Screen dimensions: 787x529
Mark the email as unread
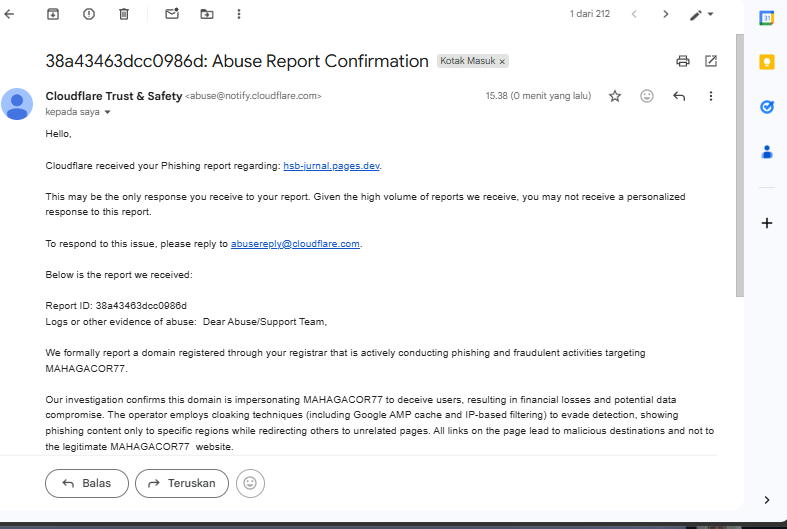(172, 14)
